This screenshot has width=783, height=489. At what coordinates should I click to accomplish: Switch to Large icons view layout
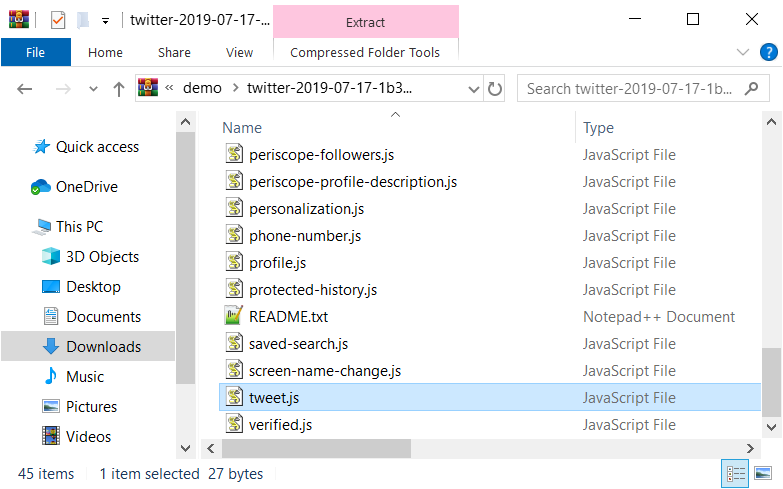pyautogui.click(x=763, y=473)
